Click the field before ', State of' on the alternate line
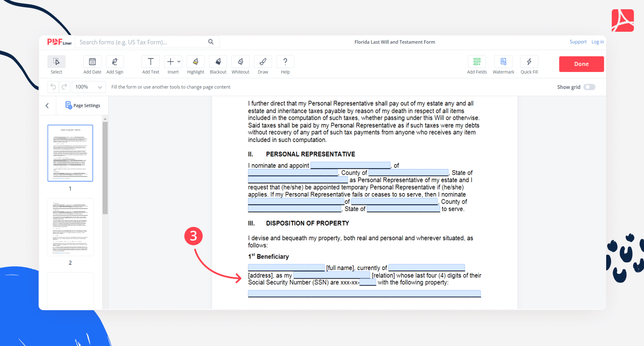 (295, 209)
